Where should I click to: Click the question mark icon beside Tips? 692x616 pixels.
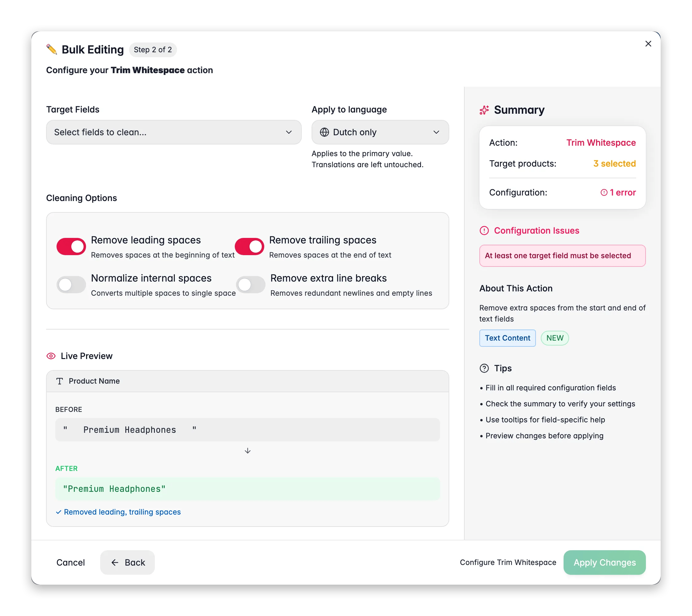[x=484, y=368]
